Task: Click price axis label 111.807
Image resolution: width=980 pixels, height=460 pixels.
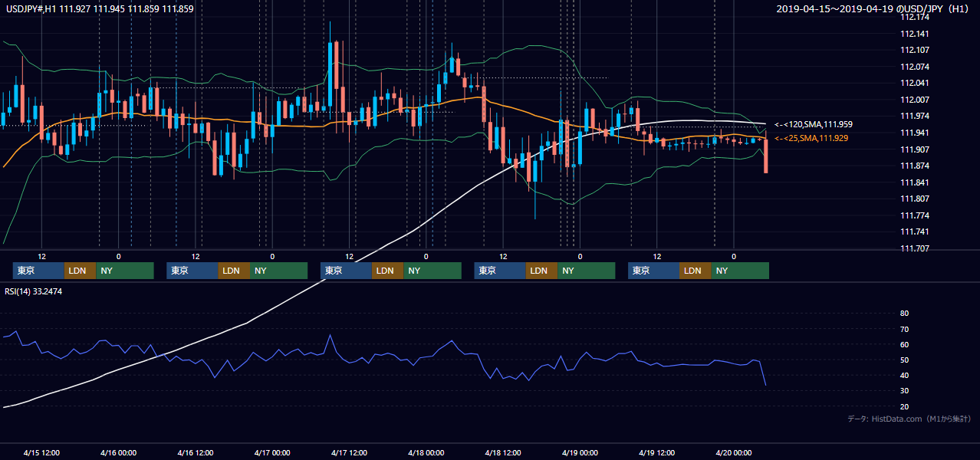Action: click(x=915, y=199)
